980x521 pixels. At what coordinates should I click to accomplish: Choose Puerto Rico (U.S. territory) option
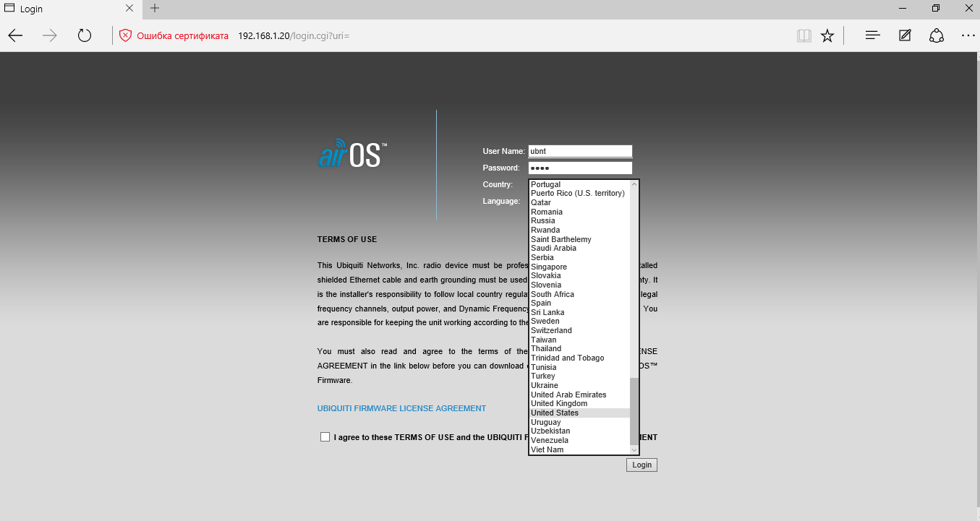[x=579, y=193]
